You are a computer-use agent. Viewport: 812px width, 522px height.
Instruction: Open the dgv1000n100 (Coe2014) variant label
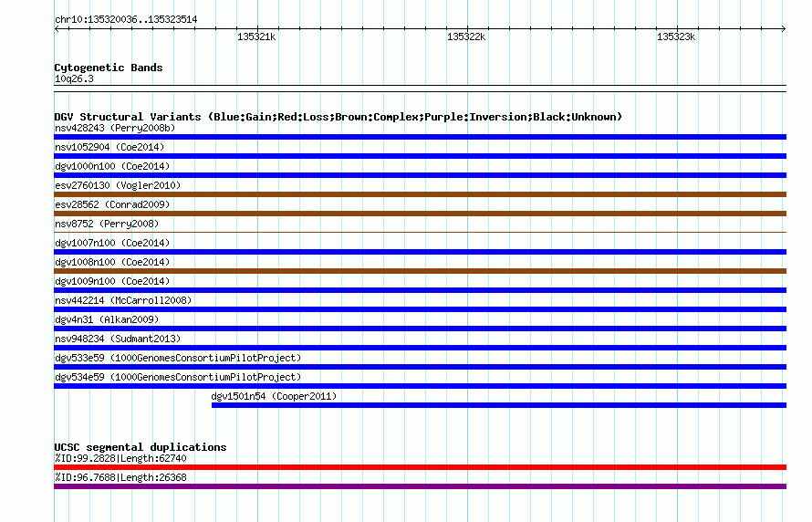click(x=112, y=166)
